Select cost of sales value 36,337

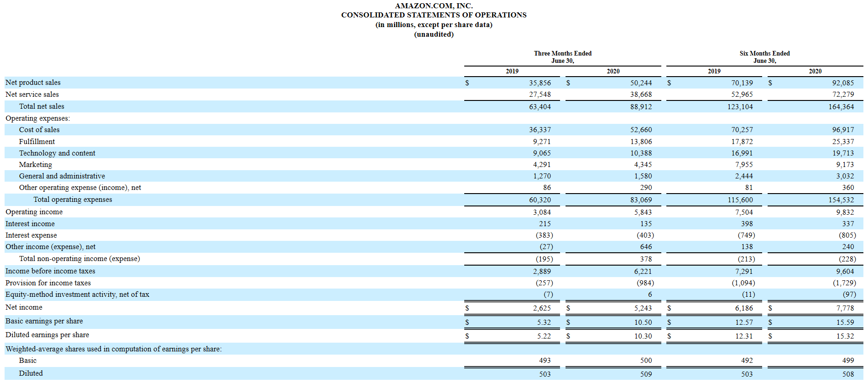coord(540,130)
